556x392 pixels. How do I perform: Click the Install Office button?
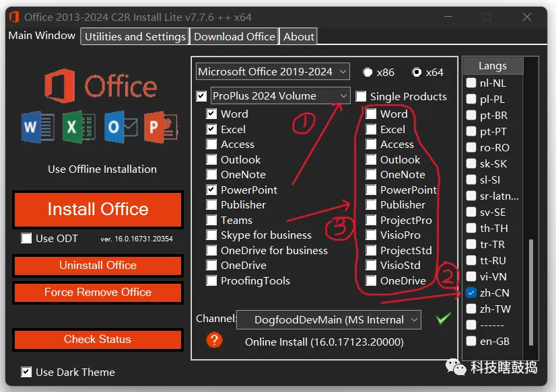98,209
